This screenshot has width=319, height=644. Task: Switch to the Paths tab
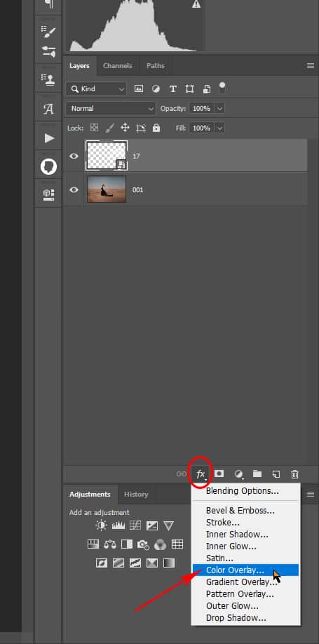click(155, 66)
